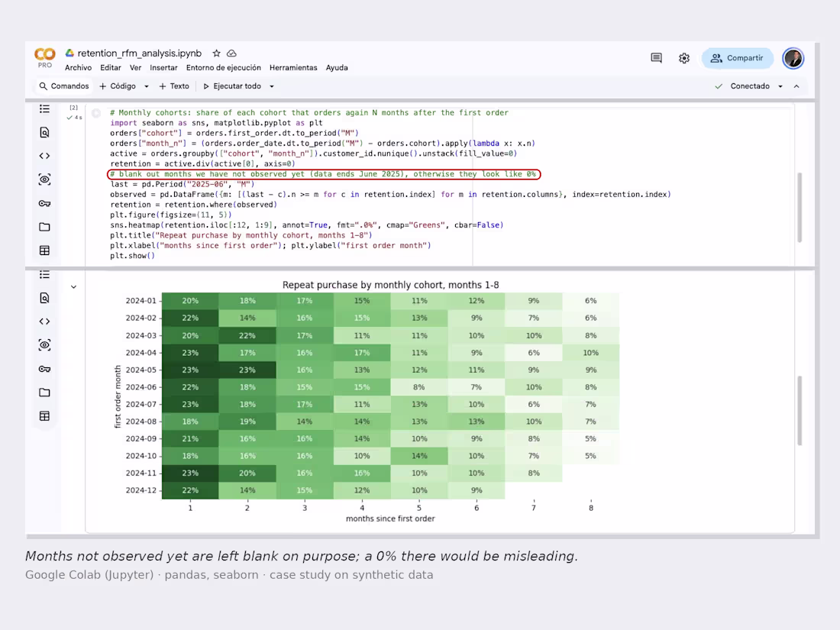Click the Colab PRO logo

[44, 57]
